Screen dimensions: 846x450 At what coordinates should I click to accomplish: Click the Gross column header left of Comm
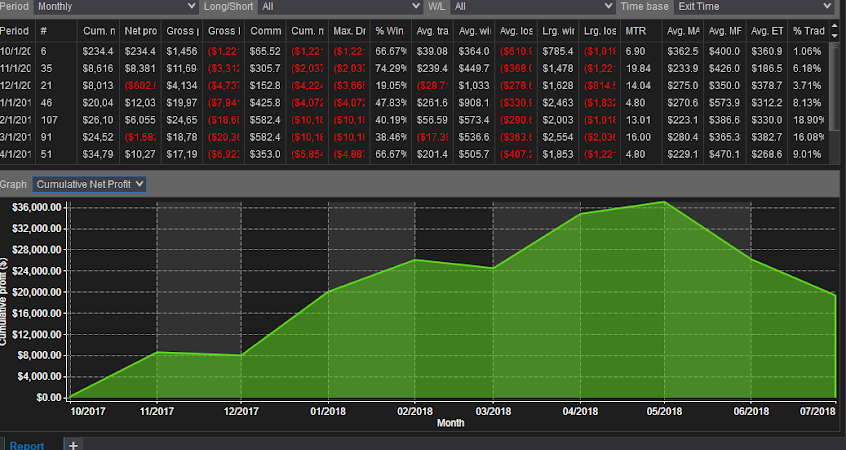tap(224, 31)
